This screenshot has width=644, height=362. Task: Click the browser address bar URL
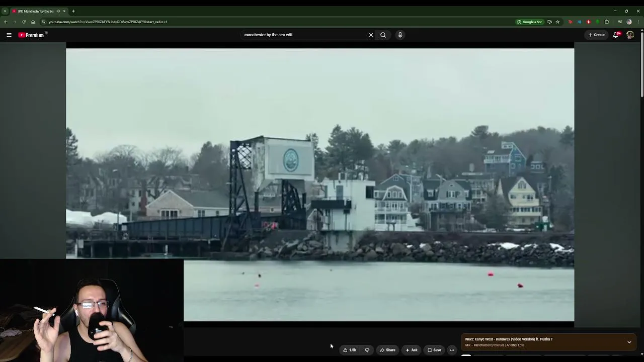pos(108,22)
